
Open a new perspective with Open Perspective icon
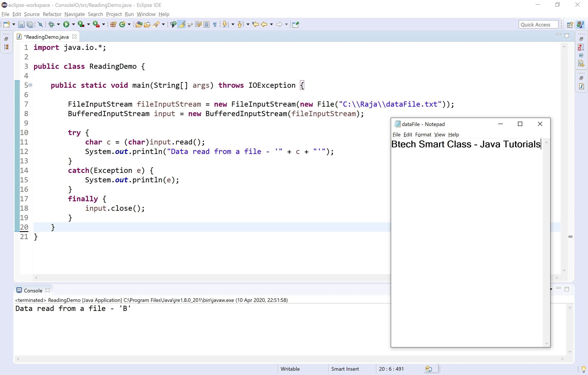(x=570, y=25)
